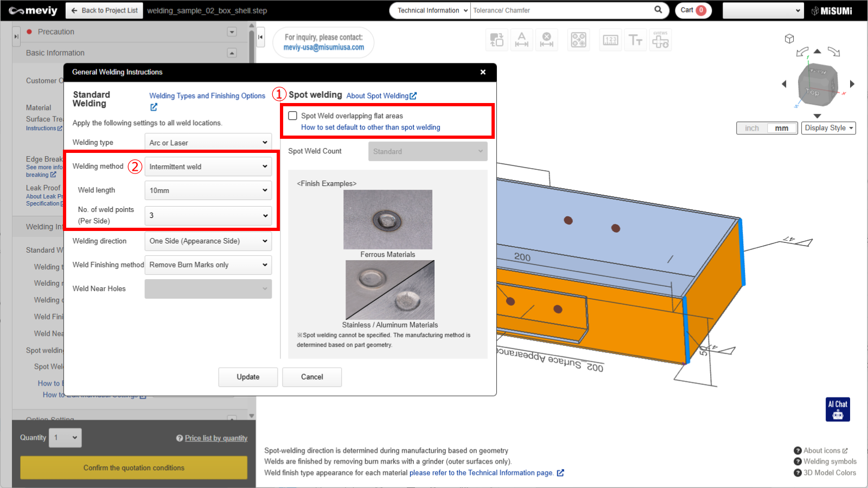Rotate view with the right curved arrow
The height and width of the screenshot is (488, 868).
pyautogui.click(x=834, y=52)
